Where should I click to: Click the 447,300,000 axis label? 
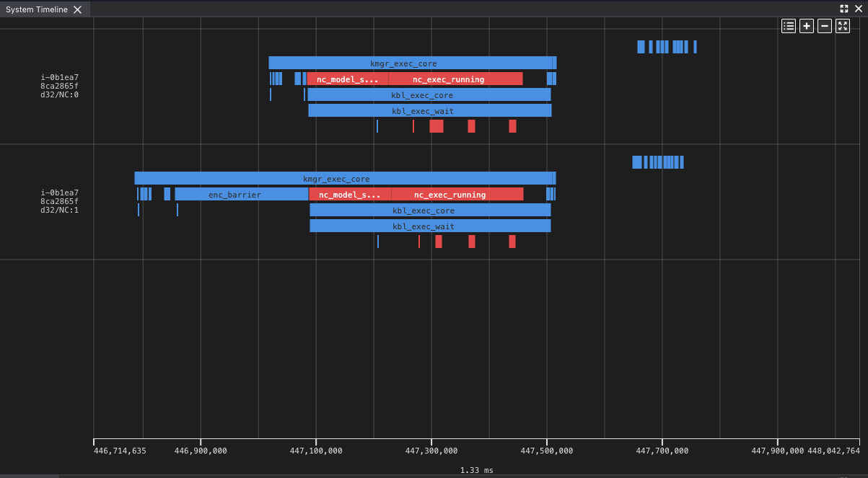(432, 451)
